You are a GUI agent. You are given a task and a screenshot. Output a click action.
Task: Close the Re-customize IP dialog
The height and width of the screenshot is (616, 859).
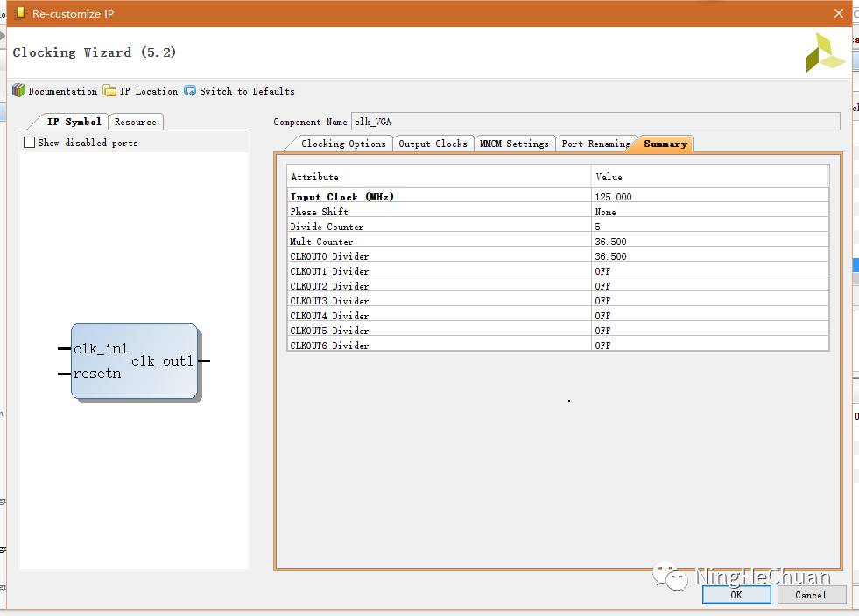tap(839, 13)
